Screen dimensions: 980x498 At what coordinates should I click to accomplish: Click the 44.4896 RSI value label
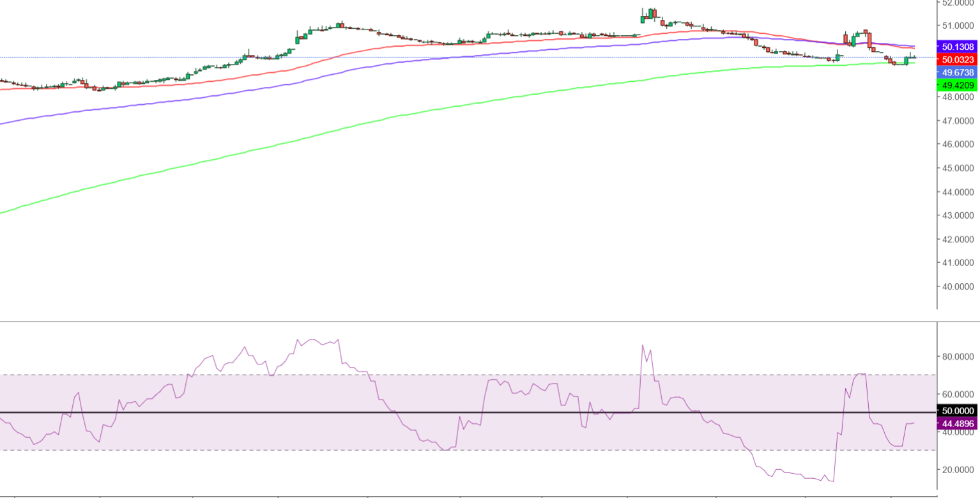click(x=958, y=423)
